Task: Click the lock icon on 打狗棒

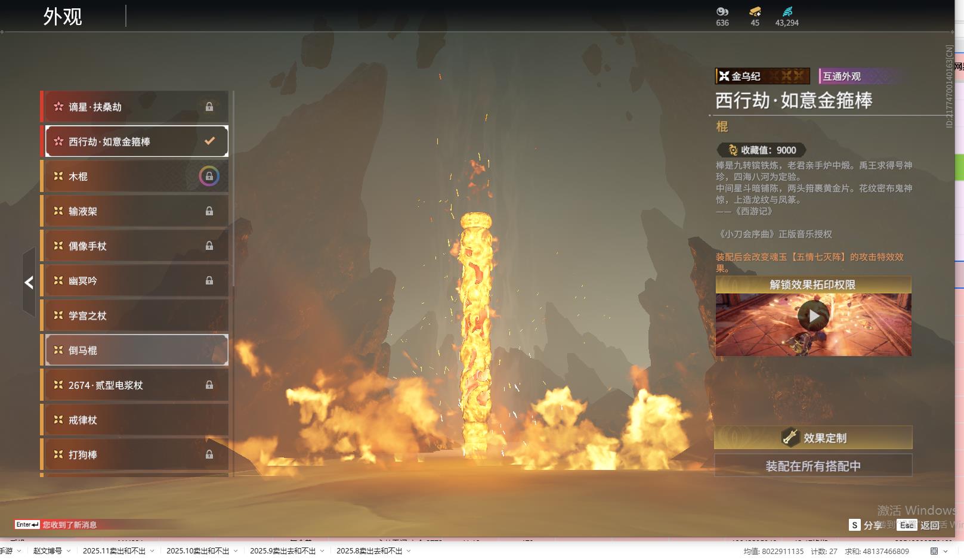Action: (209, 455)
